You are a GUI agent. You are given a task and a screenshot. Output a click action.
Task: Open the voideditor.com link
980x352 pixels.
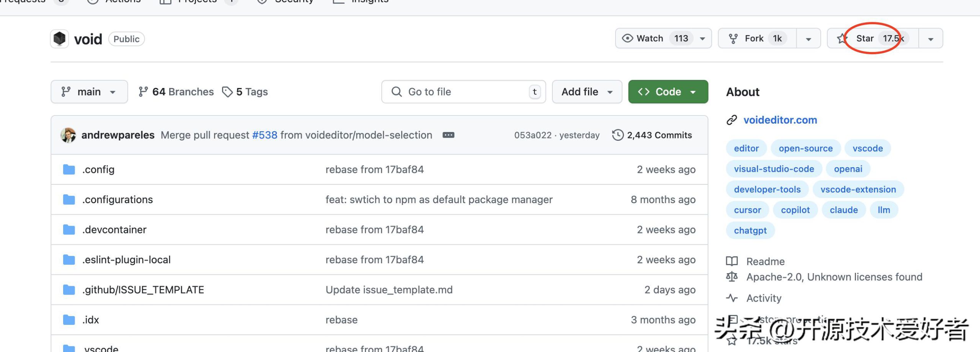coord(780,120)
